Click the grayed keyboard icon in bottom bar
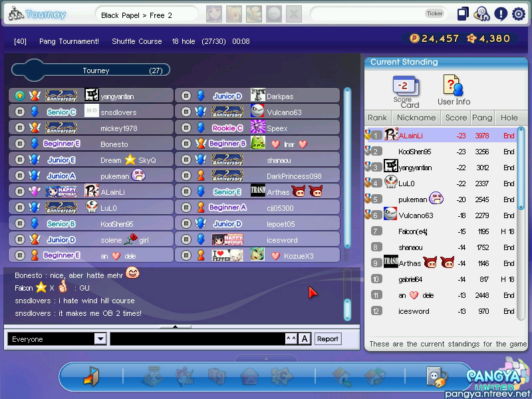 pos(152,376)
